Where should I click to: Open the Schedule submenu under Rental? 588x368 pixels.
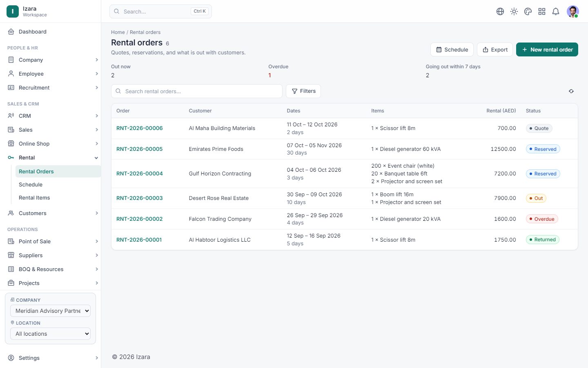58,184
